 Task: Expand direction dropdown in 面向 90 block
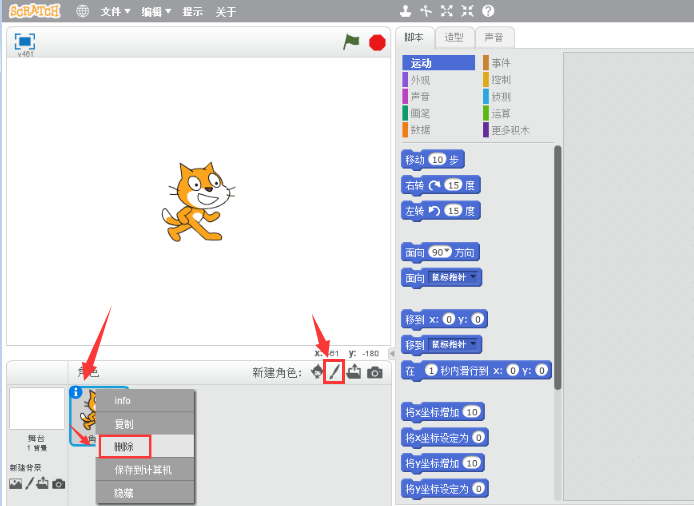447,251
